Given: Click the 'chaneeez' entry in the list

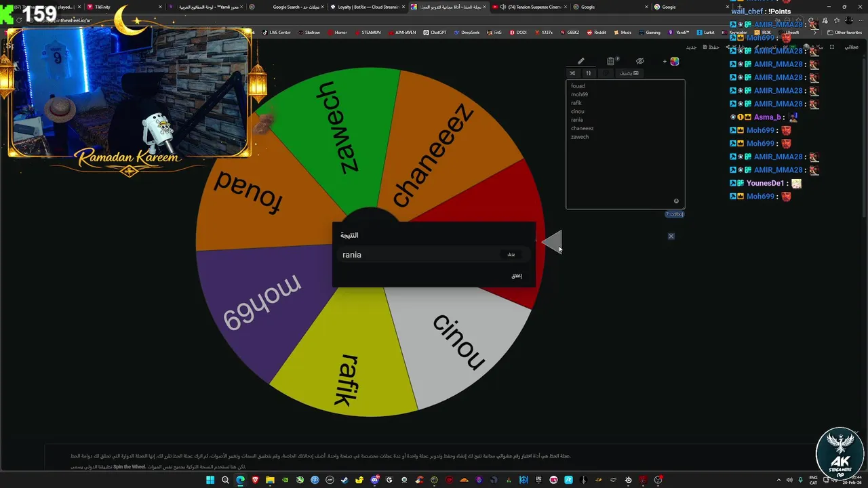Looking at the screenshot, I should click(x=582, y=128).
